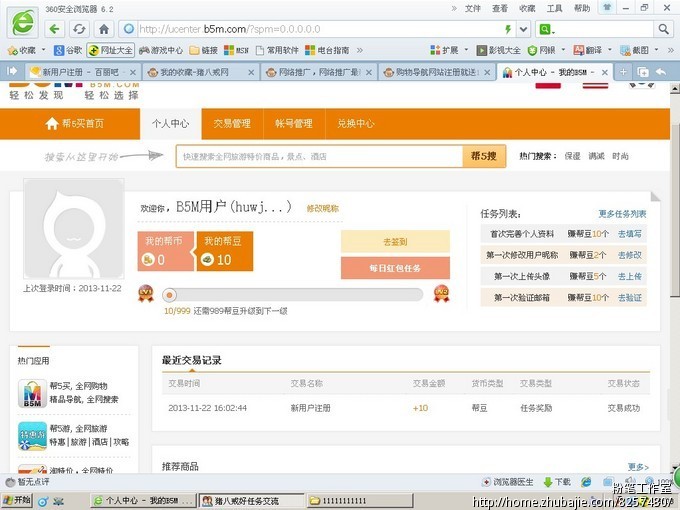This screenshot has width=680, height=510.
Task: Click the 帮5搜 search button
Action: 484,156
